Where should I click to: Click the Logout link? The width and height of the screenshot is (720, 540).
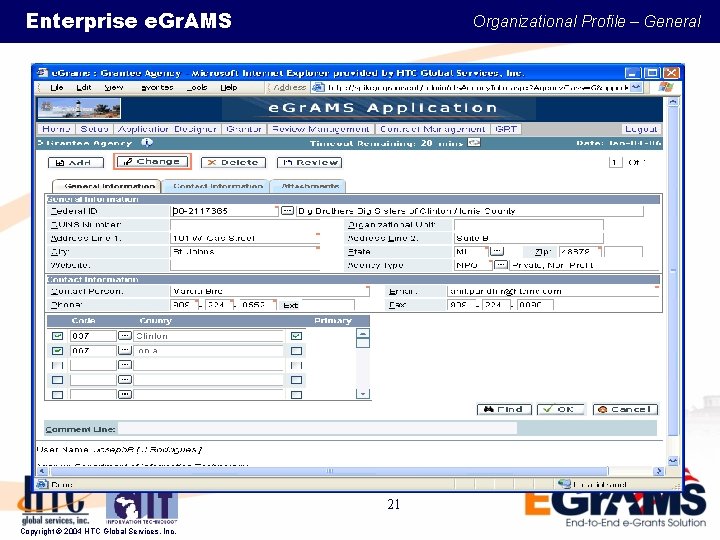[641, 129]
